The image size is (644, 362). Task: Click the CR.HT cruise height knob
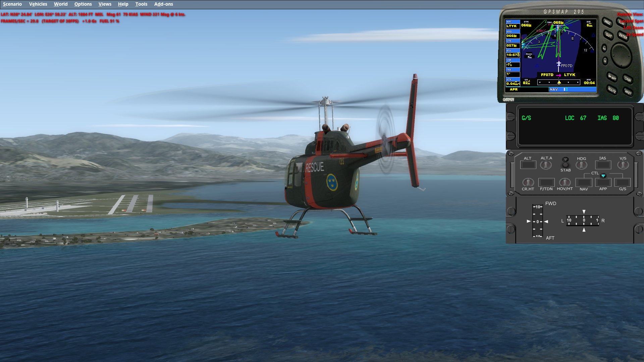[x=528, y=182]
